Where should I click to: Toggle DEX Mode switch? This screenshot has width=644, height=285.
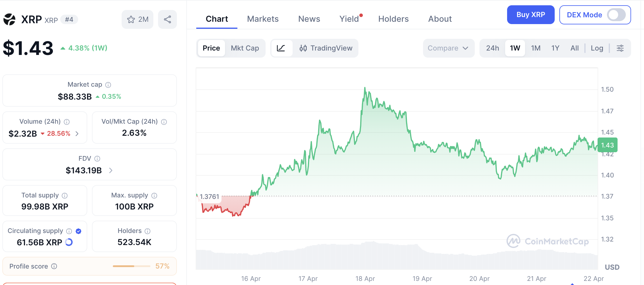616,15
